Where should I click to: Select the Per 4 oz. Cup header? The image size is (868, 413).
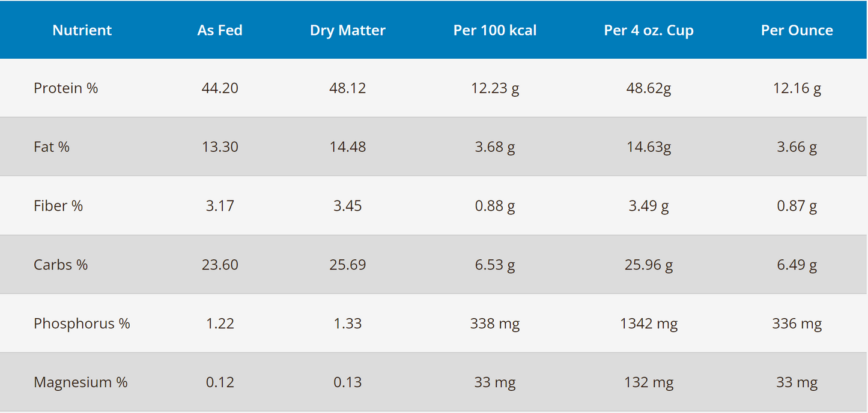[x=648, y=30]
